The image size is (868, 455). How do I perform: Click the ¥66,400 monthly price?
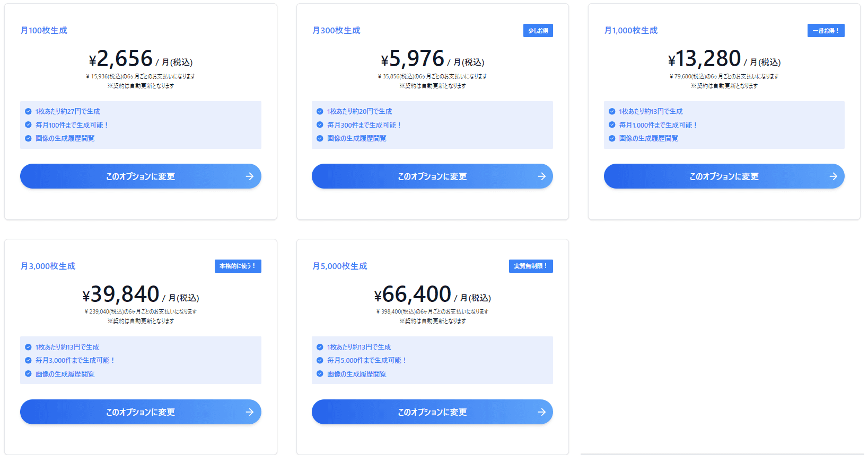[x=432, y=295]
